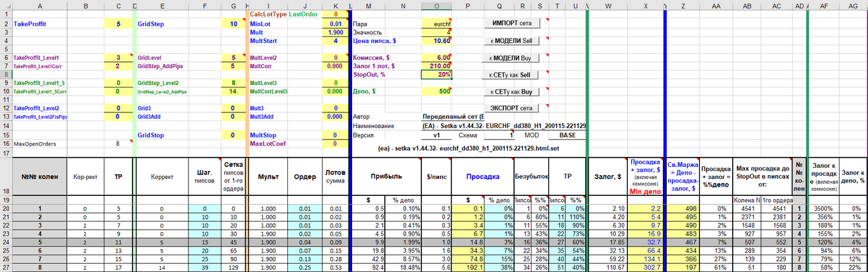Click the Залог, $ header cell
This screenshot has width=868, height=272.
607,176
